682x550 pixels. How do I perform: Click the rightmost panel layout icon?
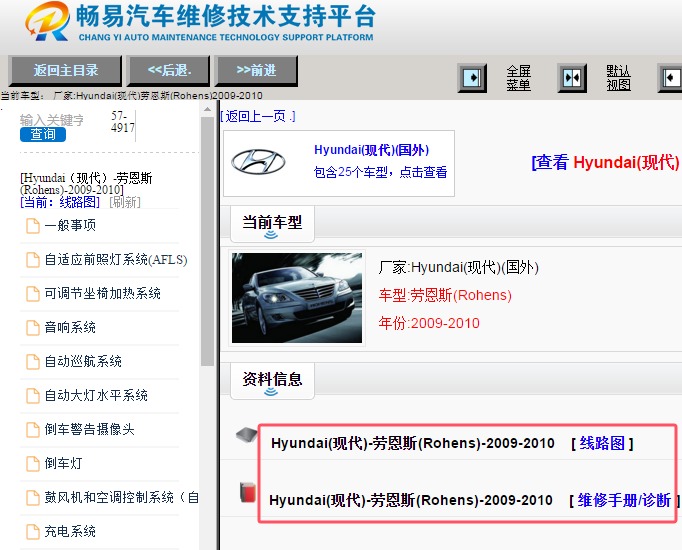tap(670, 78)
